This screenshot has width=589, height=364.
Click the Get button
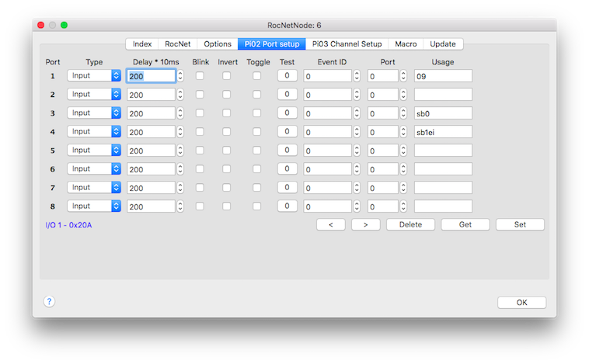coord(465,224)
